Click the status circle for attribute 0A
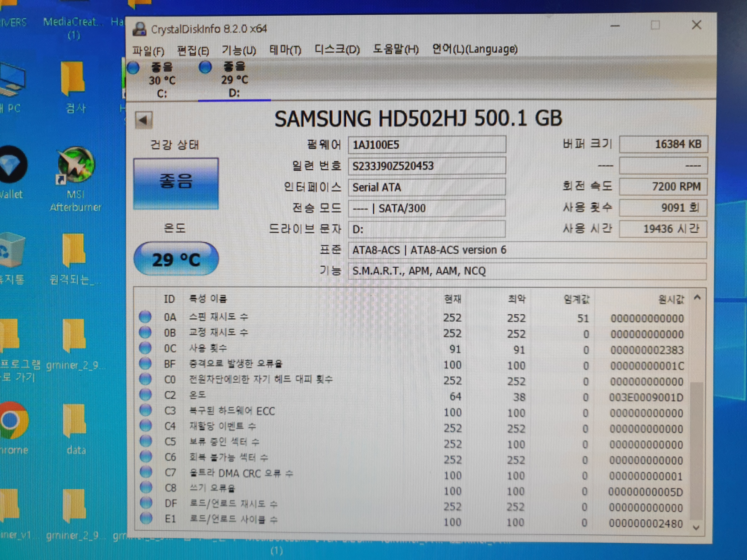The width and height of the screenshot is (747, 560). 145,317
